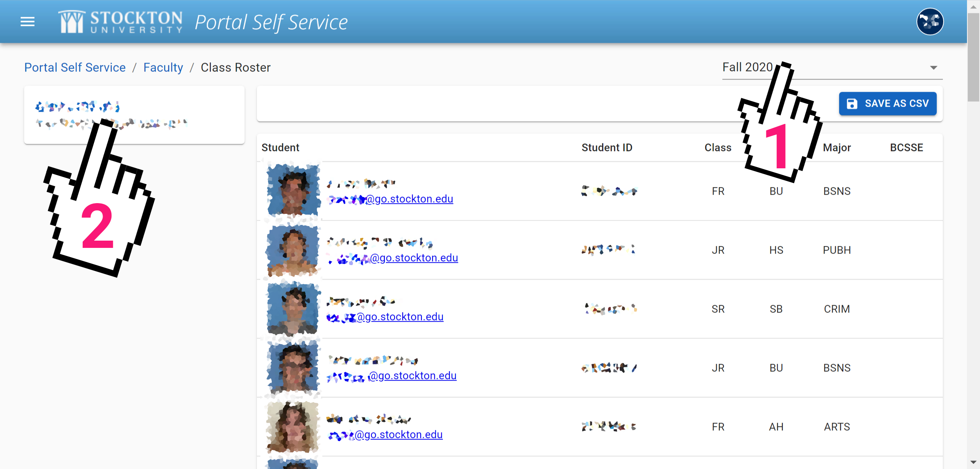The image size is (980, 469).
Task: Click the Stockton University logo
Action: click(x=121, y=22)
